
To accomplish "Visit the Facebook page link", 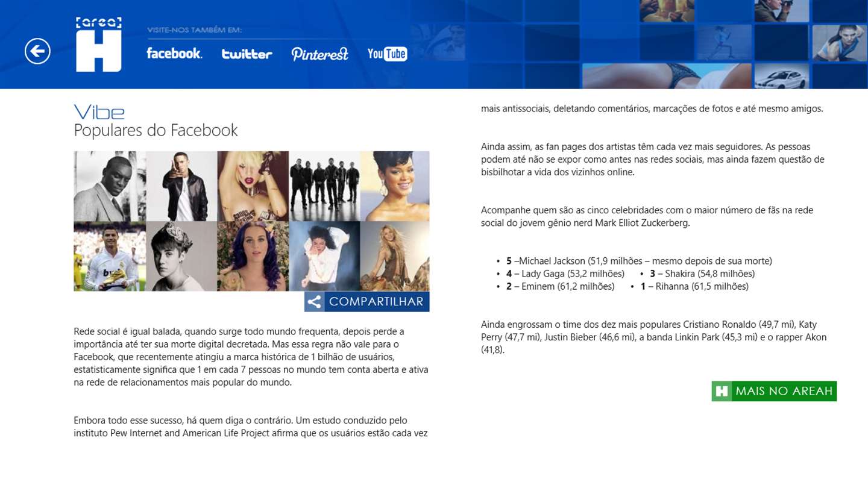I will 174,53.
